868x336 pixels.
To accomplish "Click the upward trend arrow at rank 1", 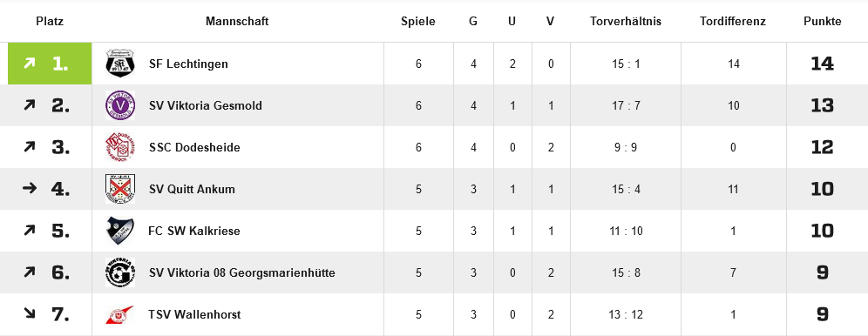I will (29, 63).
